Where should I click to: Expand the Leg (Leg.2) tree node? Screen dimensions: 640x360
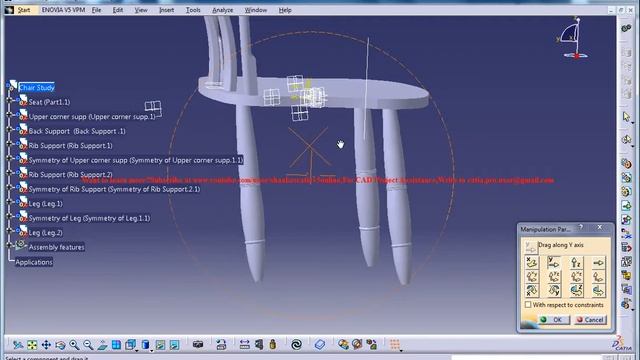tap(9, 231)
